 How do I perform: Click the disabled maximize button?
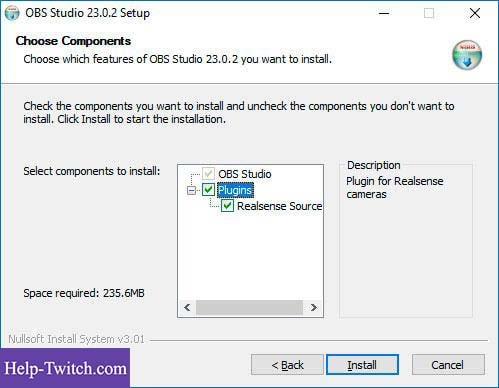pos(429,13)
